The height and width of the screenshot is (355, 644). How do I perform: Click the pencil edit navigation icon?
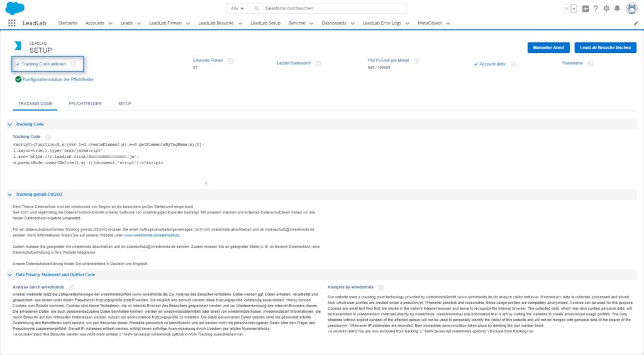636,23
